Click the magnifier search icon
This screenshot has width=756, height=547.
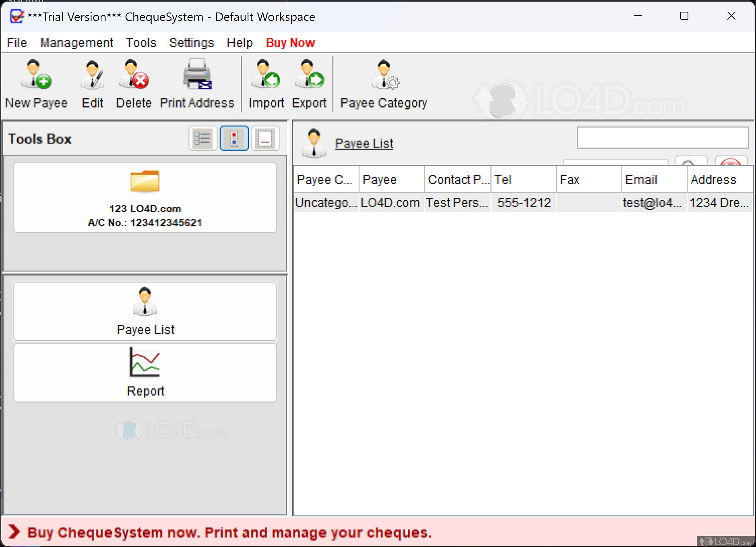(688, 163)
